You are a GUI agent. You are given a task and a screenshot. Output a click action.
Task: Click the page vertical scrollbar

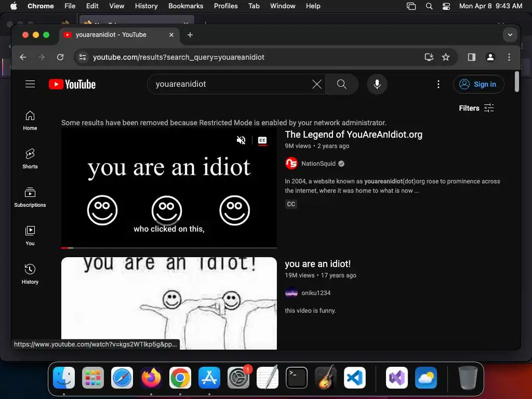(517, 82)
